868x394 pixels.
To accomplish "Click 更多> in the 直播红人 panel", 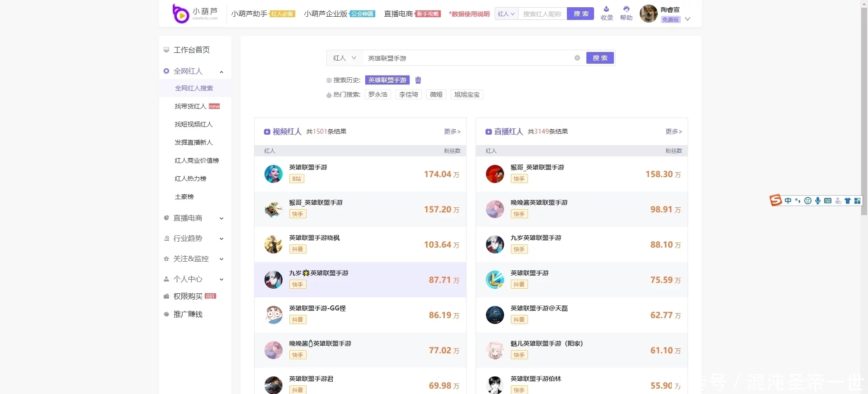I will tap(674, 131).
